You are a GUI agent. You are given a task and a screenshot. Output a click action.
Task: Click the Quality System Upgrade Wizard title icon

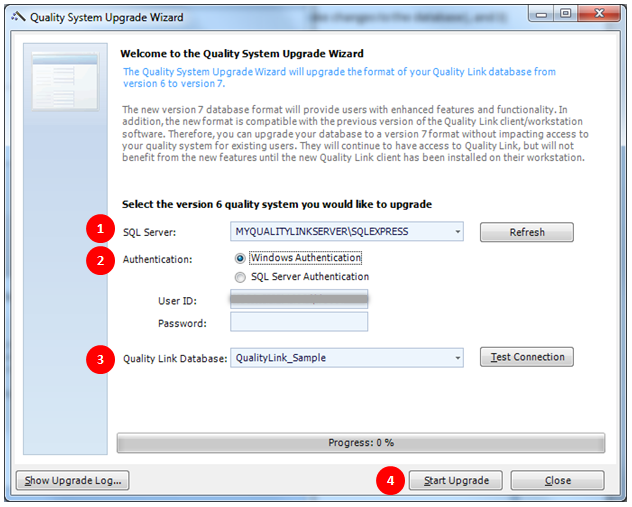pos(18,17)
